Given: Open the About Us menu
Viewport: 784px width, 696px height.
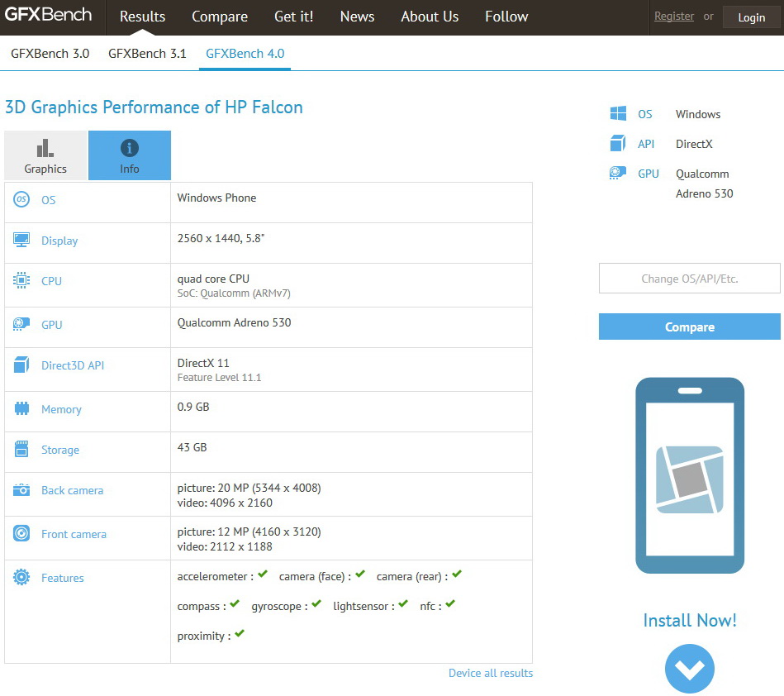Looking at the screenshot, I should pos(430,17).
